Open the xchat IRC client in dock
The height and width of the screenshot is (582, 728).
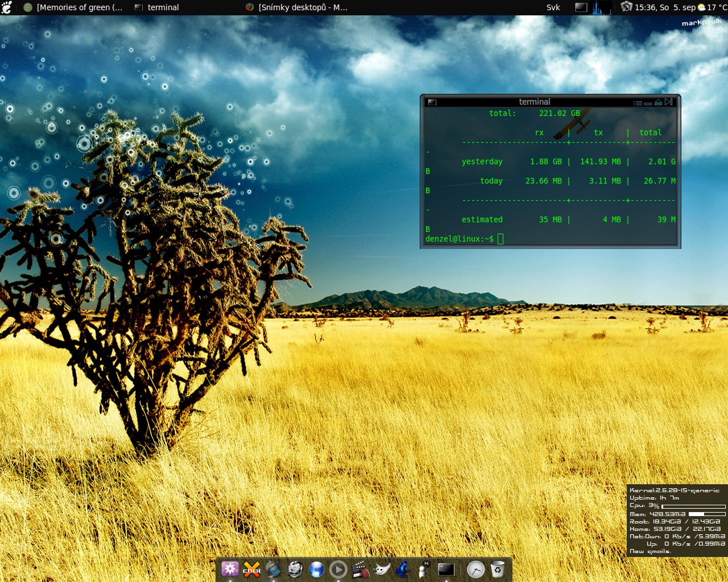tap(251, 569)
